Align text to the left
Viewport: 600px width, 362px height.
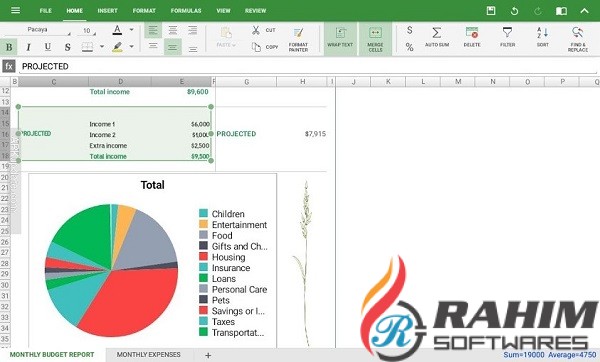pos(153,30)
